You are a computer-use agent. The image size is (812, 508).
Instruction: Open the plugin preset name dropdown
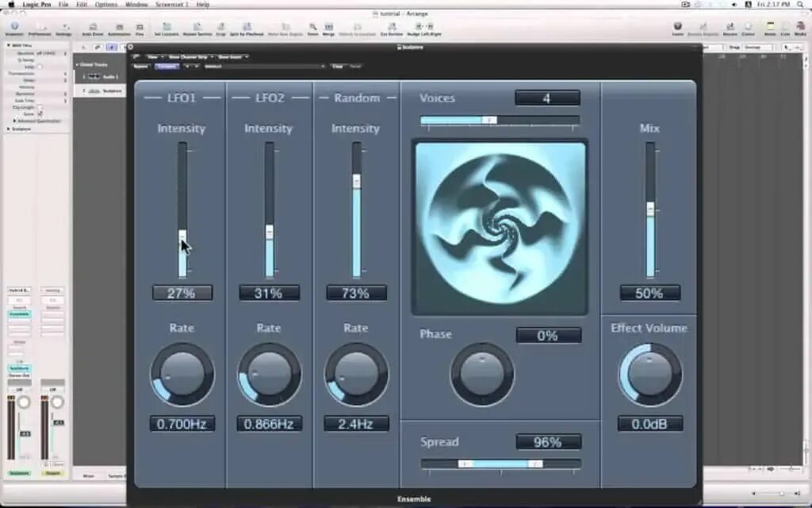(265, 67)
